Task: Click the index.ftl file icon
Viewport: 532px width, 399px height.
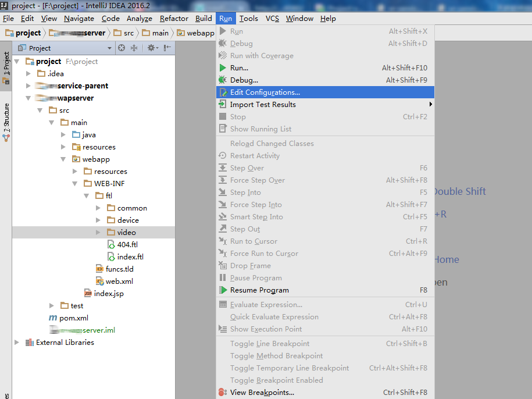Action: (111, 257)
